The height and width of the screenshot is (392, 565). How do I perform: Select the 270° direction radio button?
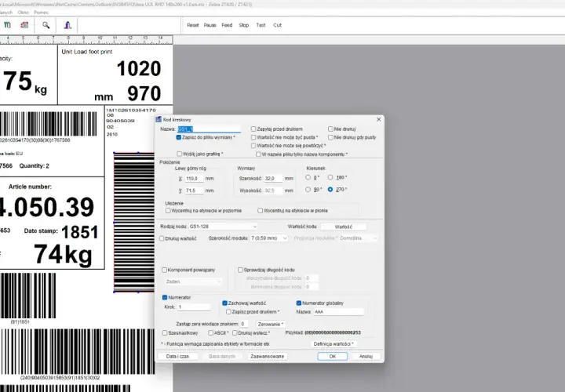(x=330, y=190)
